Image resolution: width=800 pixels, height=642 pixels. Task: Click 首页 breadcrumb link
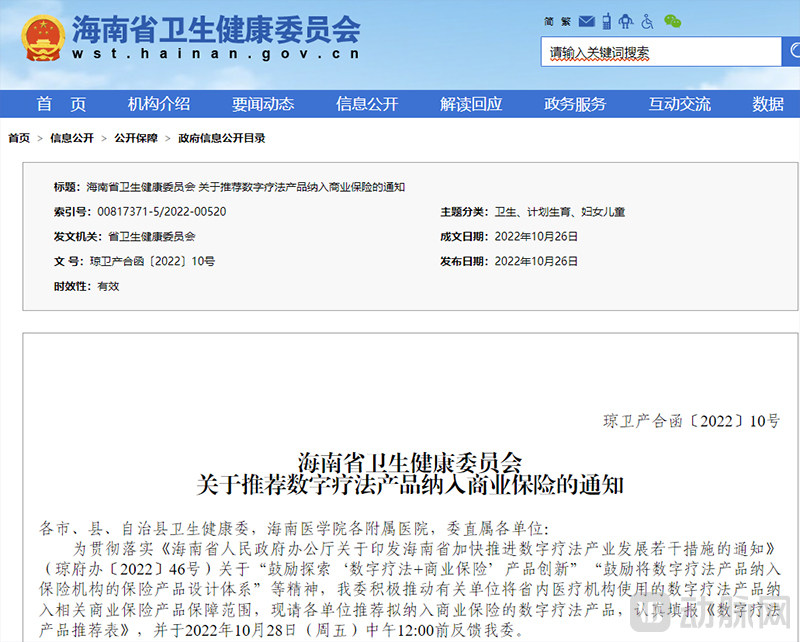click(19, 138)
